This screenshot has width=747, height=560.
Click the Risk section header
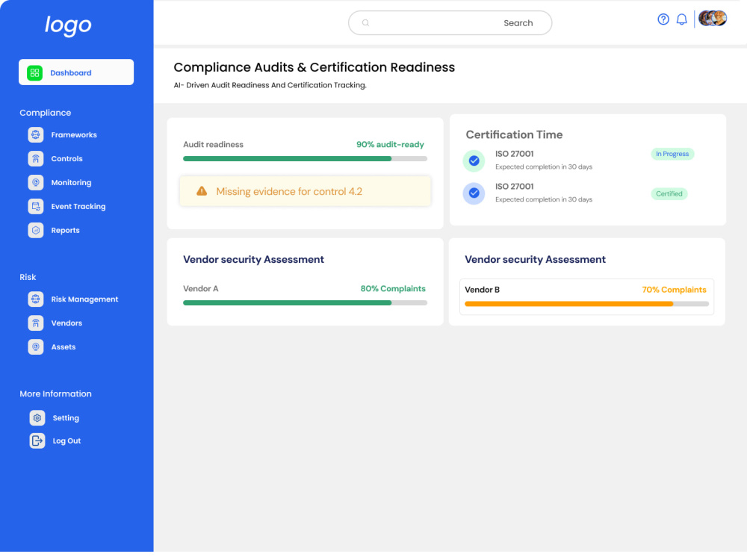coord(28,277)
